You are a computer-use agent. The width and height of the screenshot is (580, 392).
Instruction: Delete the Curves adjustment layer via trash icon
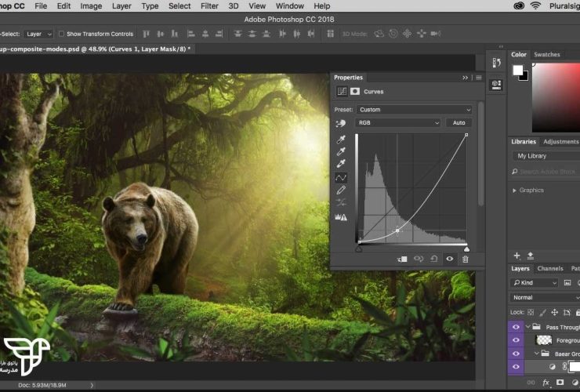[466, 260]
